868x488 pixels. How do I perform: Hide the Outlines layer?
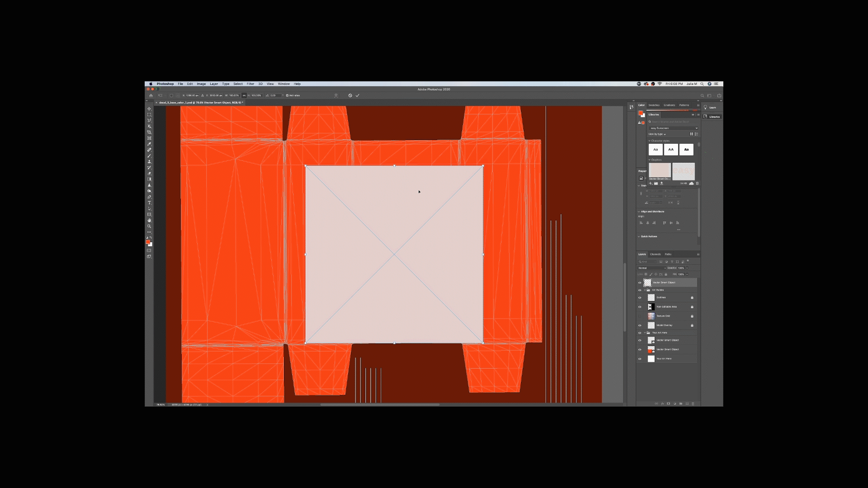coord(640,298)
